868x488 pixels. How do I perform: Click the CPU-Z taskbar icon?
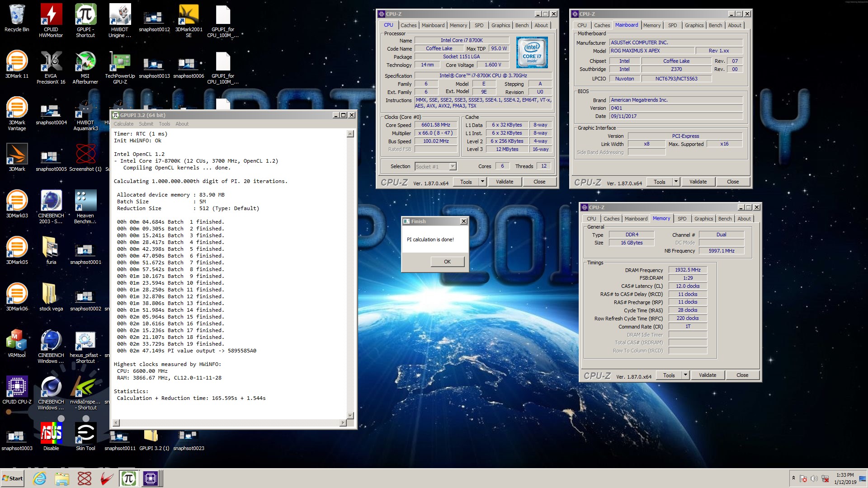point(151,478)
